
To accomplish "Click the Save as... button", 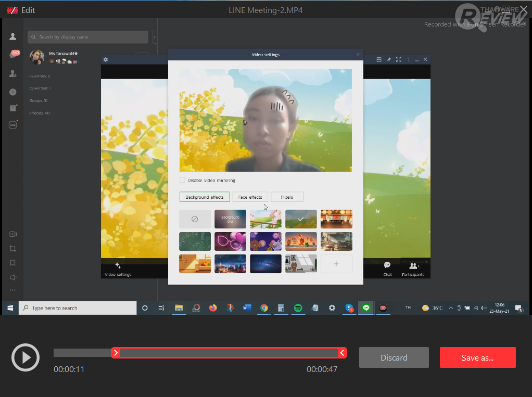I will [x=477, y=357].
